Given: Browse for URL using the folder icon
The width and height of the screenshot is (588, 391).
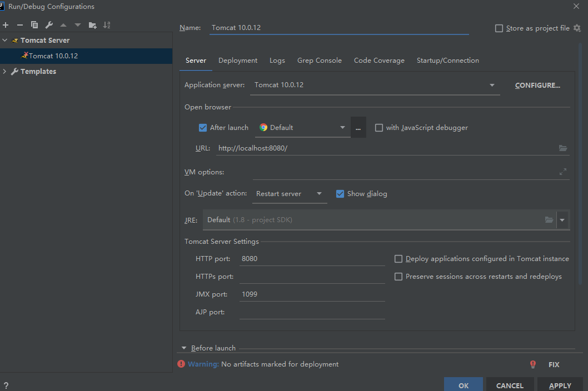Looking at the screenshot, I should (563, 148).
